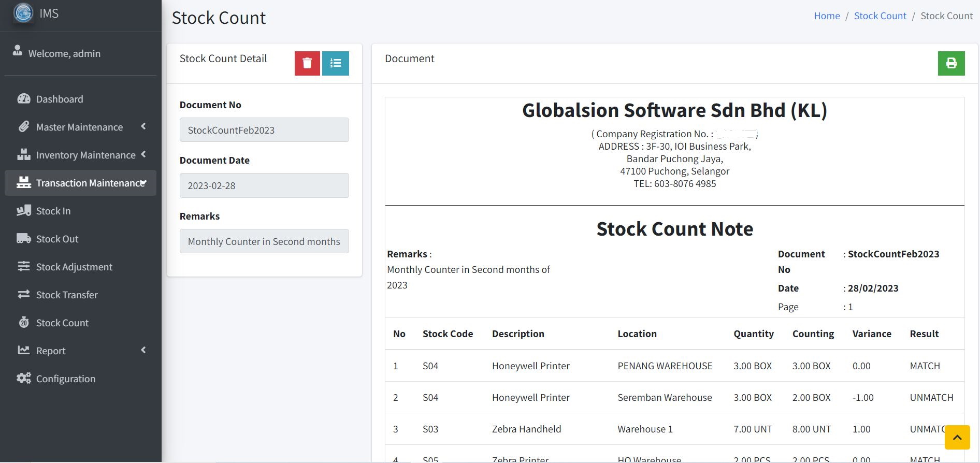Viewport: 980px width, 463px height.
Task: Click the Stock Out truck icon
Action: [x=24, y=238]
